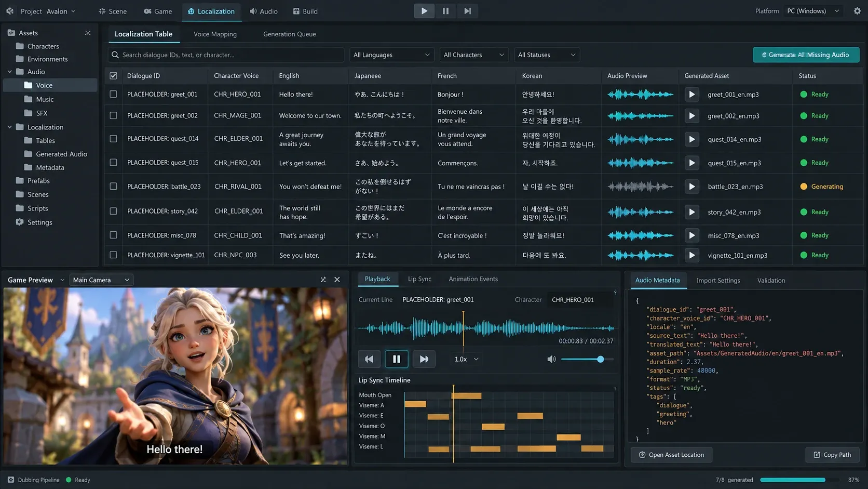868x489 pixels.
Task: Skip to previous line in playback controls
Action: click(369, 359)
